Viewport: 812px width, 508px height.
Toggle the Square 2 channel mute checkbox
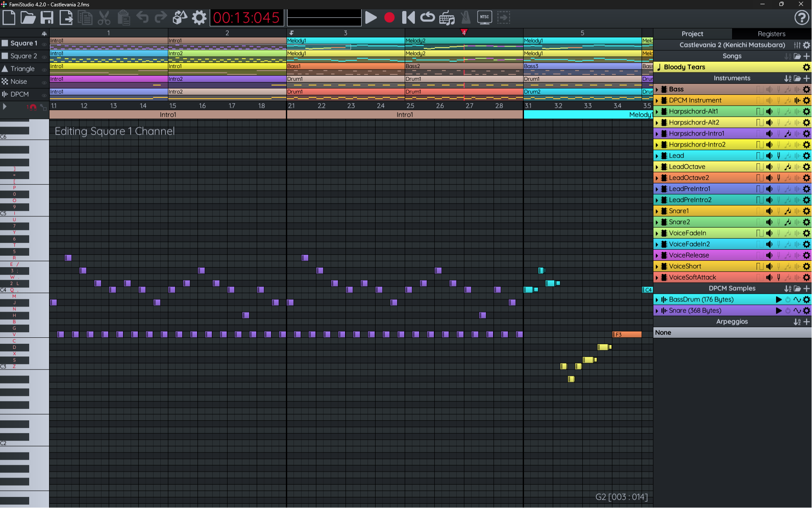click(5, 56)
